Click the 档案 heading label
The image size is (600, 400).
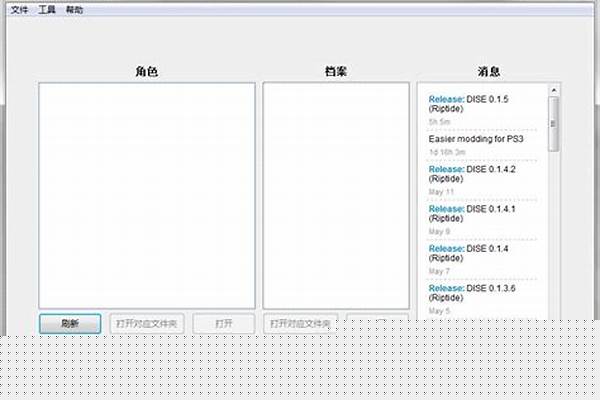tap(336, 71)
